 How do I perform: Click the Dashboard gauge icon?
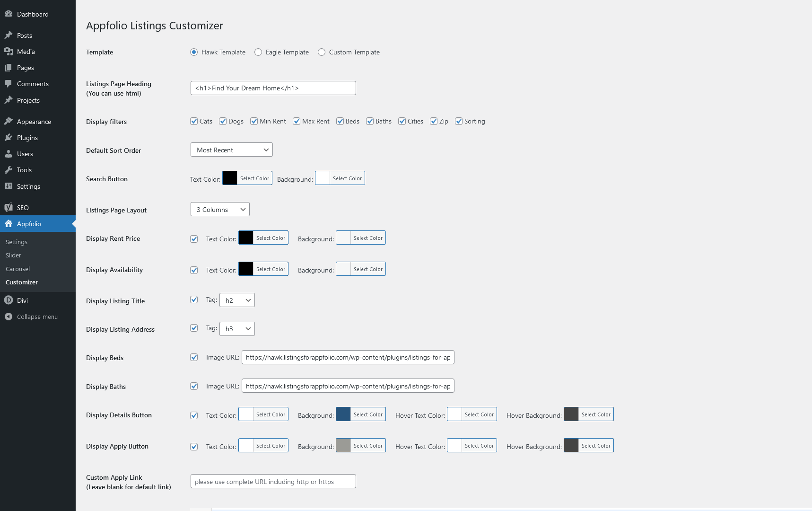pyautogui.click(x=9, y=14)
